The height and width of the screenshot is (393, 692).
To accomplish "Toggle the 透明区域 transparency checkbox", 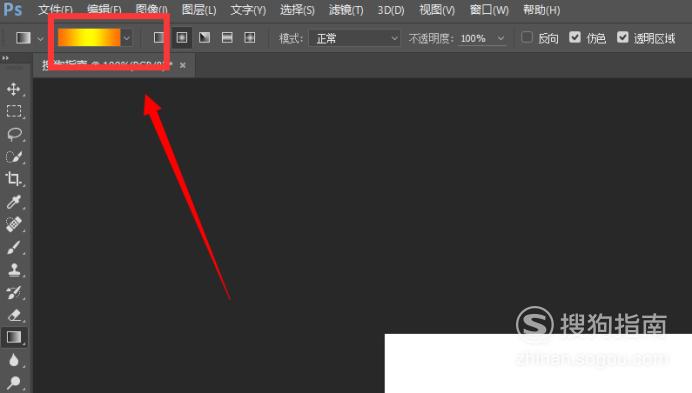I will (622, 38).
